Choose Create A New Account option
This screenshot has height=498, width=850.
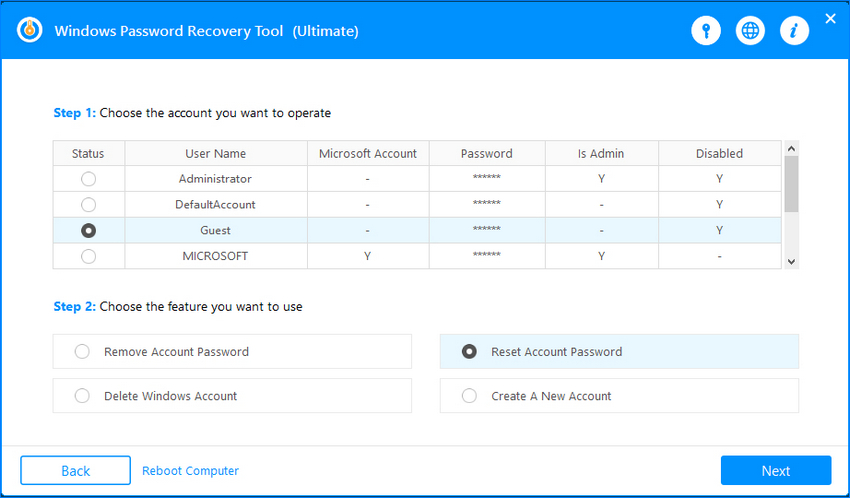point(619,396)
